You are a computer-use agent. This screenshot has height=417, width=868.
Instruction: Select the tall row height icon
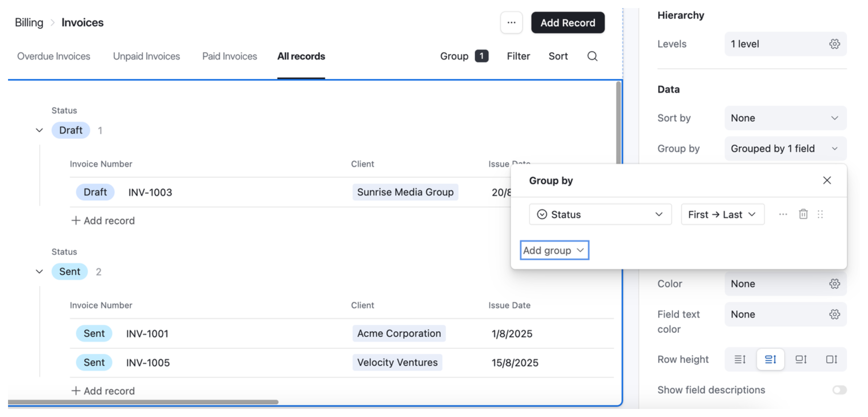click(x=801, y=359)
